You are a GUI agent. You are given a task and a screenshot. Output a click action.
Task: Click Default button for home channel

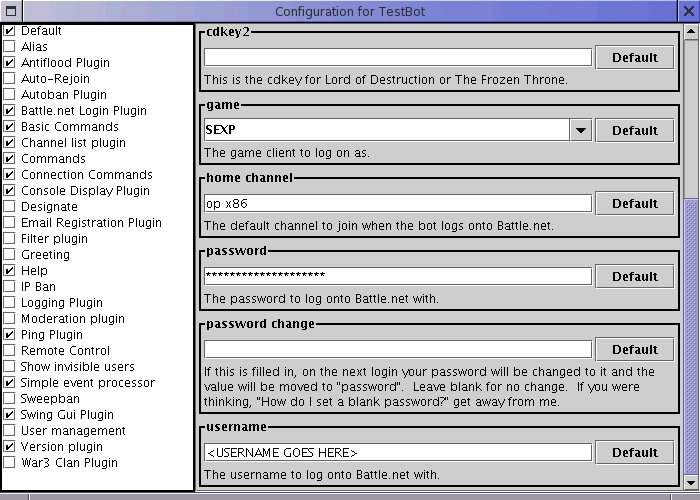(634, 204)
